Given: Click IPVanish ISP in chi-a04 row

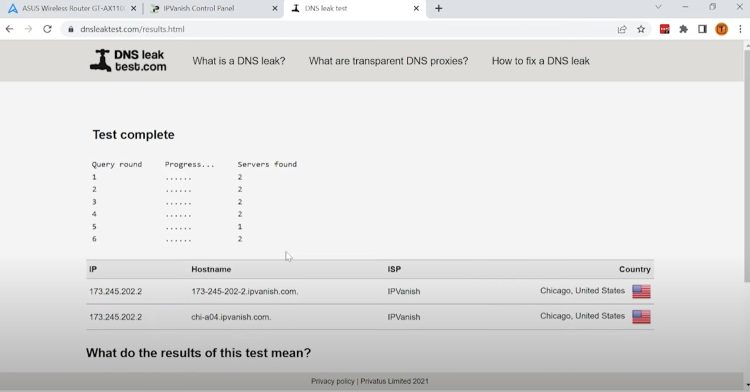Looking at the screenshot, I should pos(404,316).
